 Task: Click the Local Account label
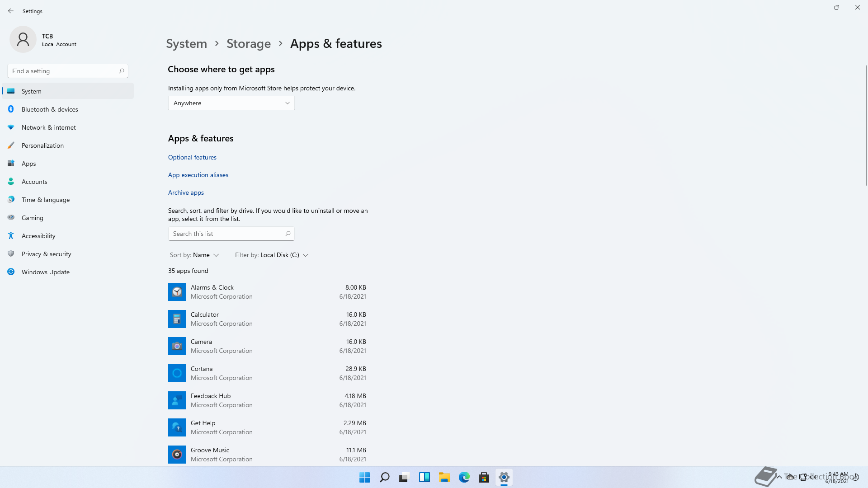pyautogui.click(x=59, y=44)
